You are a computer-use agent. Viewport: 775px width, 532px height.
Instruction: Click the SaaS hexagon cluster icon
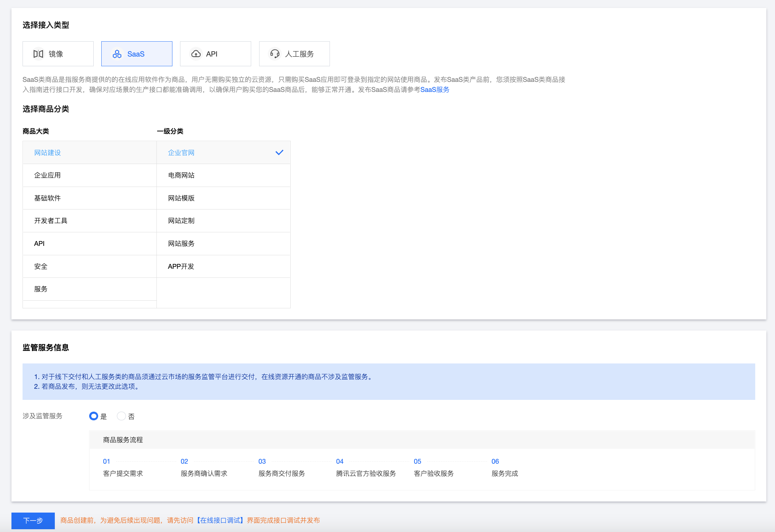(117, 54)
